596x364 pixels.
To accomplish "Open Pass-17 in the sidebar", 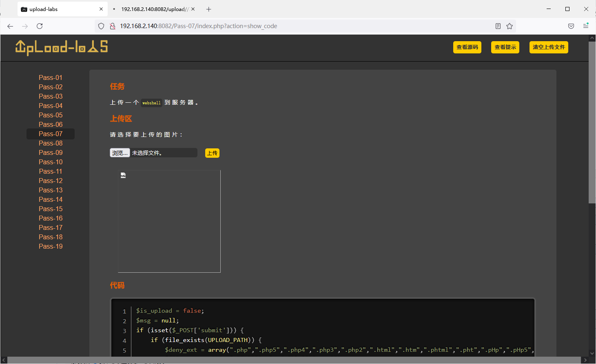I will coord(51,227).
